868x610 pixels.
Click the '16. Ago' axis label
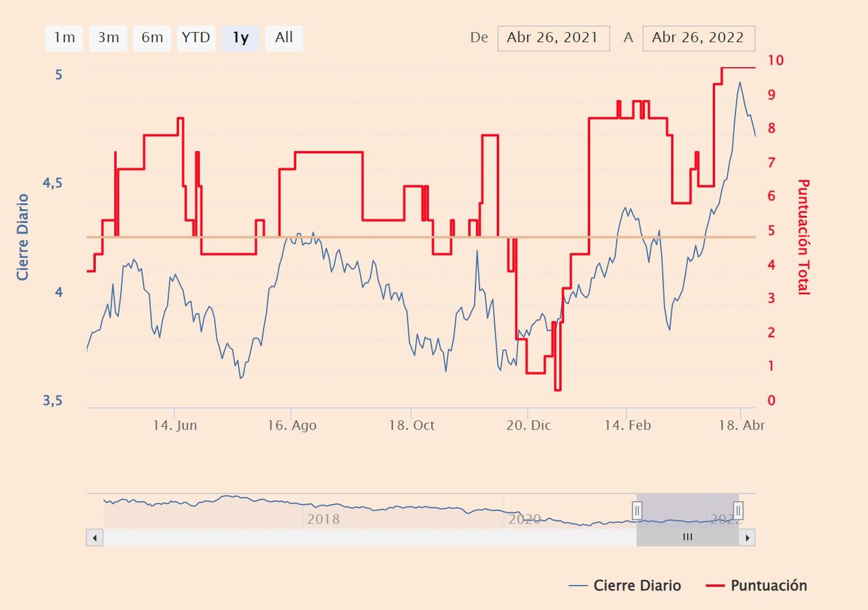[292, 425]
